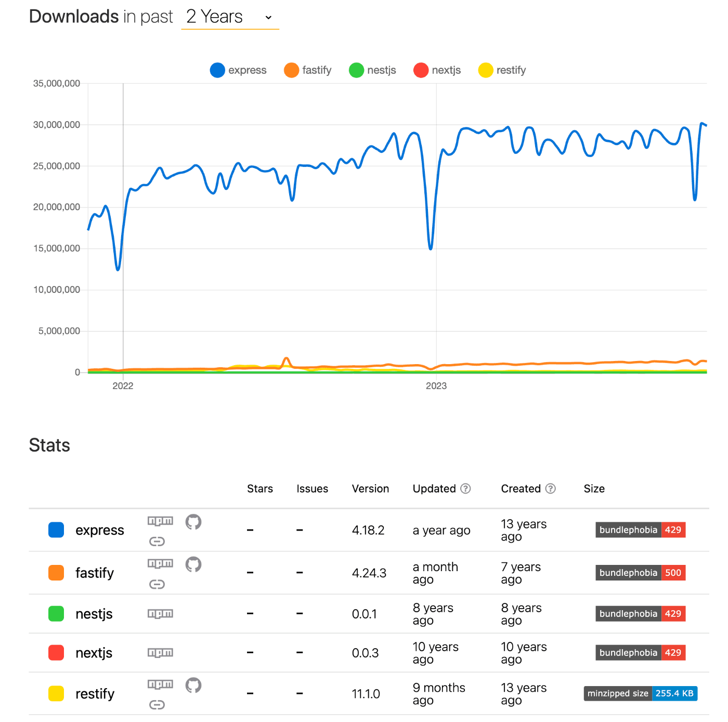Click the 35,000,000 y-axis label

point(57,83)
